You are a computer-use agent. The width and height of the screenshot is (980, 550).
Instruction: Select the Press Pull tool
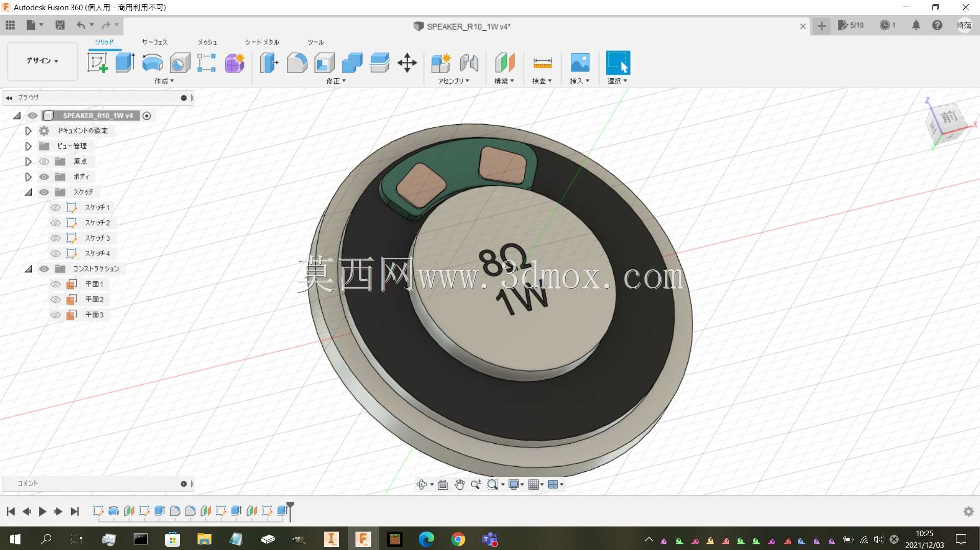(269, 63)
